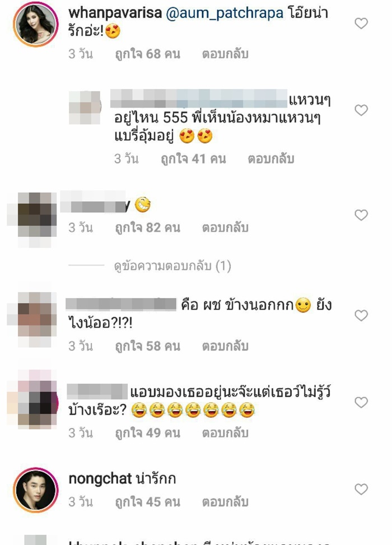
Task: Expand the view replies (1) link
Action: [172, 266]
